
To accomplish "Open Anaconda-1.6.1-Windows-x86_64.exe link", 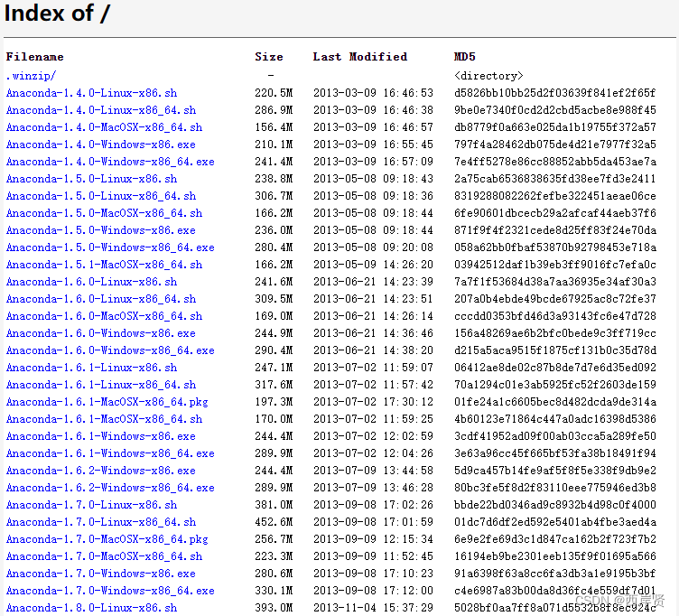I will (x=110, y=453).
